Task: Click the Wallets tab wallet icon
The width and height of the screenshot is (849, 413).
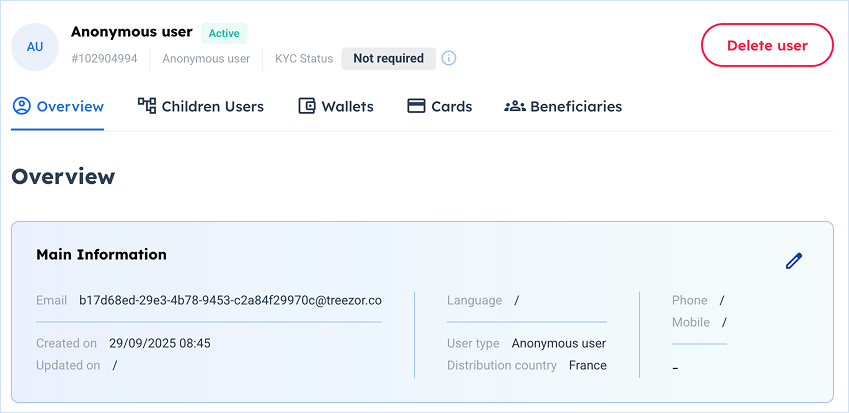Action: click(307, 106)
